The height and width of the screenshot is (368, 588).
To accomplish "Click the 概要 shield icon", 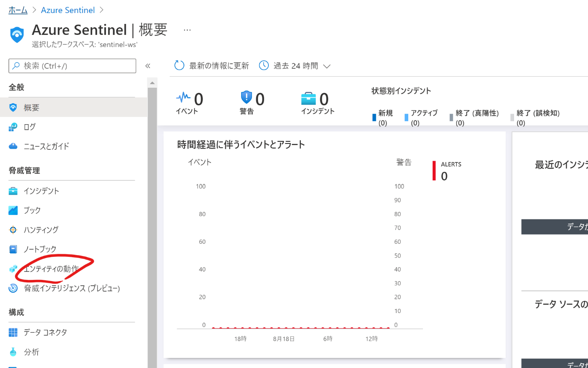I will click(x=13, y=108).
